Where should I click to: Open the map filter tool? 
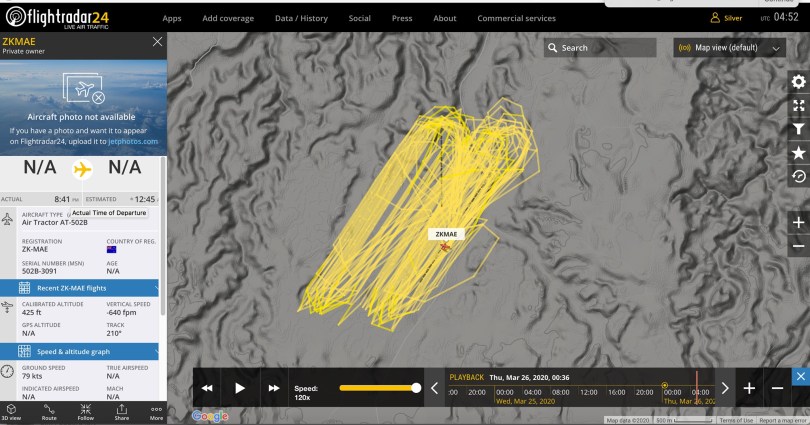pos(799,129)
